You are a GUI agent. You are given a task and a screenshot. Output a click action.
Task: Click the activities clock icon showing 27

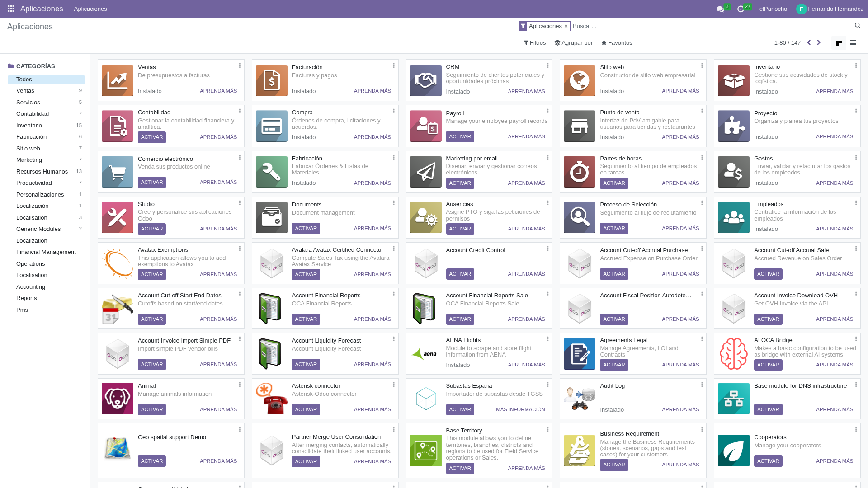pyautogui.click(x=741, y=9)
